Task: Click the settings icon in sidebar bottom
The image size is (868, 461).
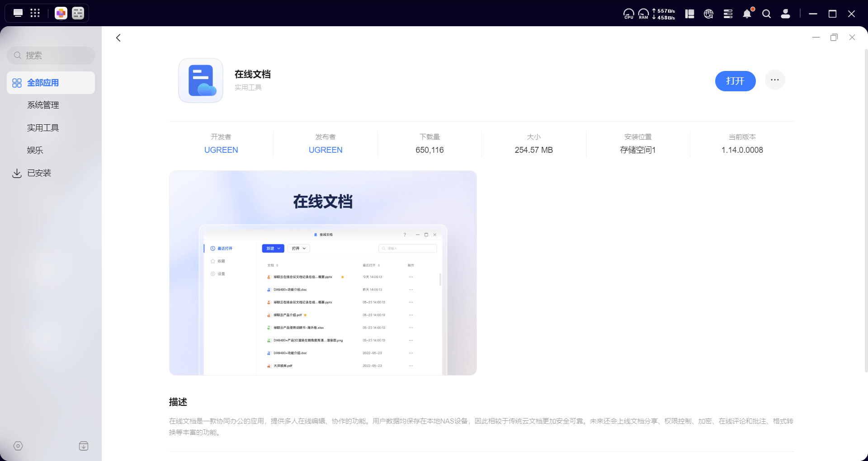Action: coord(18,446)
